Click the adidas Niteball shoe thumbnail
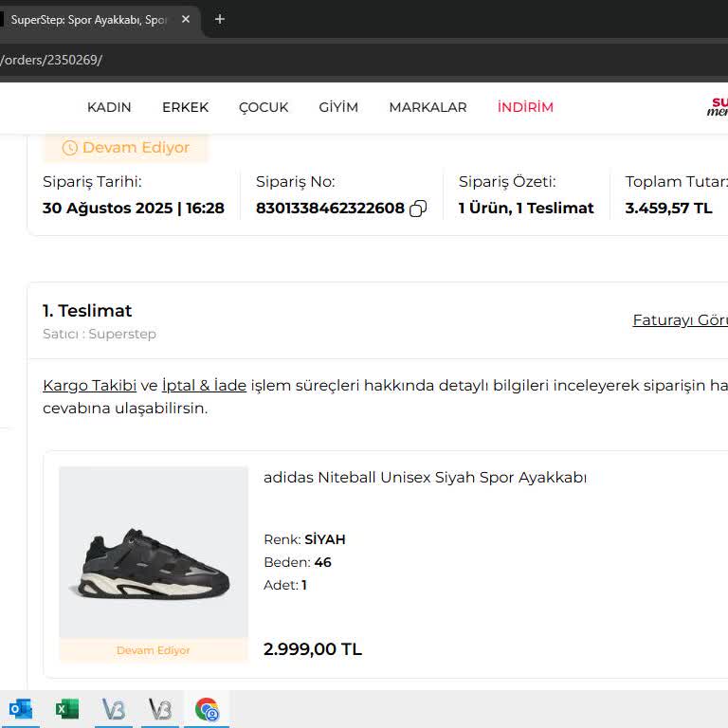Image resolution: width=728 pixels, height=728 pixels. tap(154, 553)
